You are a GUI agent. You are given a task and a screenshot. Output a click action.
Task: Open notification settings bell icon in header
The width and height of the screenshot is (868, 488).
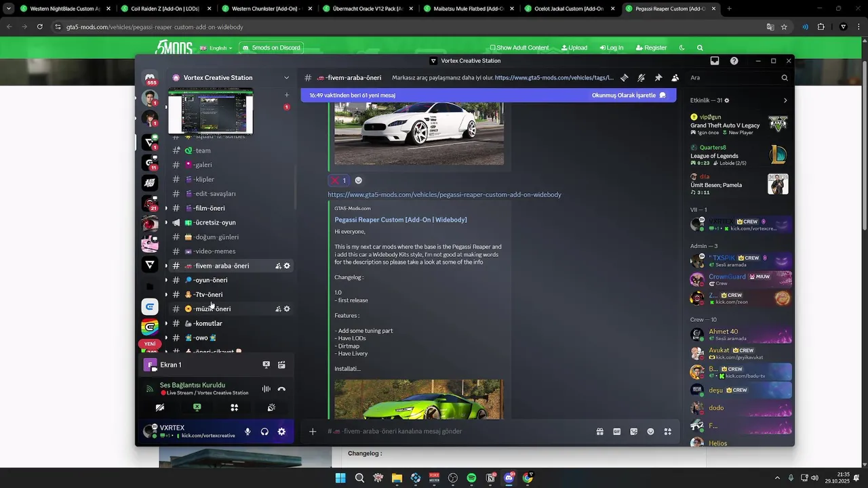641,78
